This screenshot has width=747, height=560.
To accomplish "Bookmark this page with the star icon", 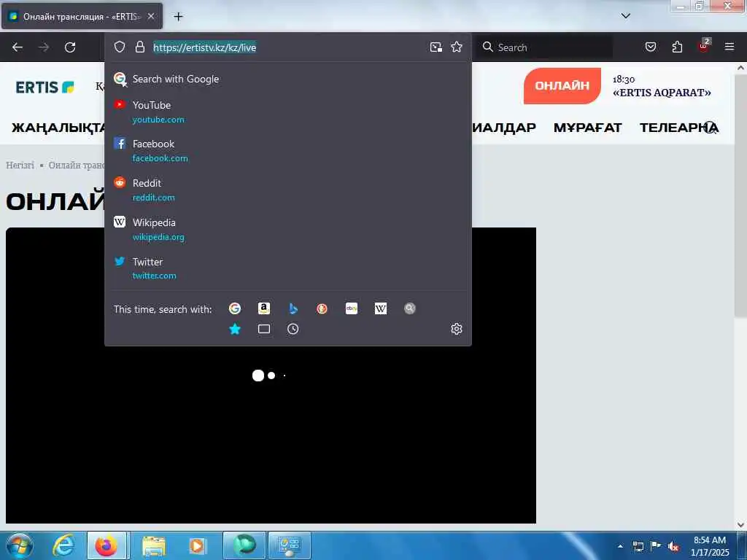I will [x=457, y=47].
